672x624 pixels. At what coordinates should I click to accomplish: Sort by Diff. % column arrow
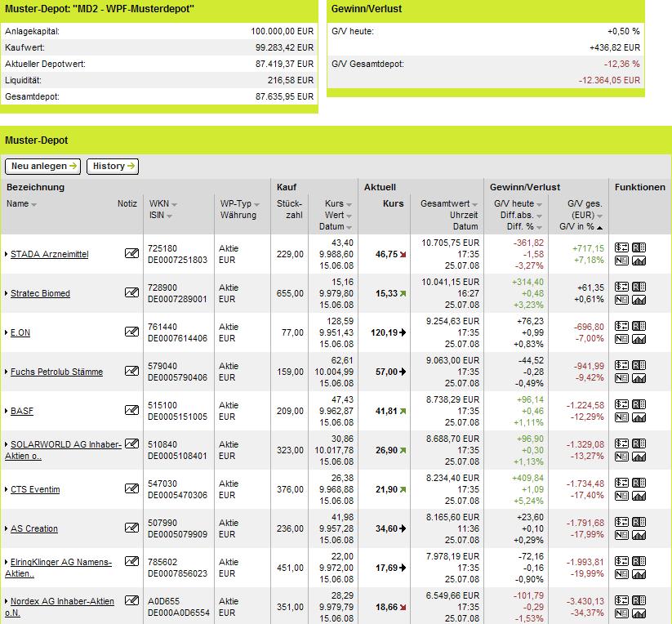click(x=539, y=228)
